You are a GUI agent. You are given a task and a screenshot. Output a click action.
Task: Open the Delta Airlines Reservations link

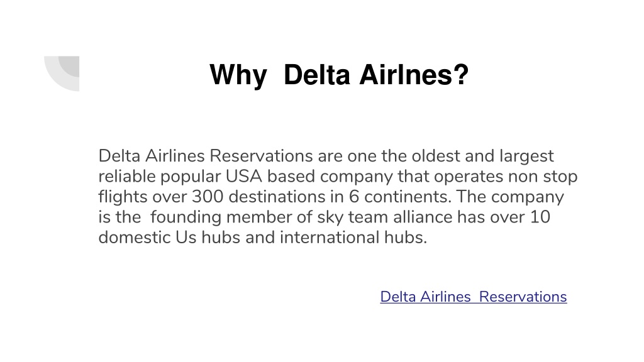tap(474, 297)
